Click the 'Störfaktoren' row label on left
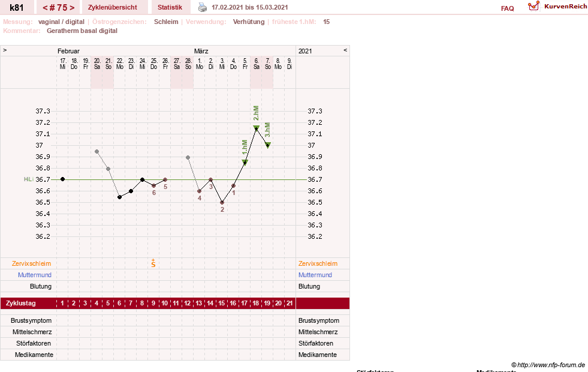588x372 pixels. tap(34, 343)
